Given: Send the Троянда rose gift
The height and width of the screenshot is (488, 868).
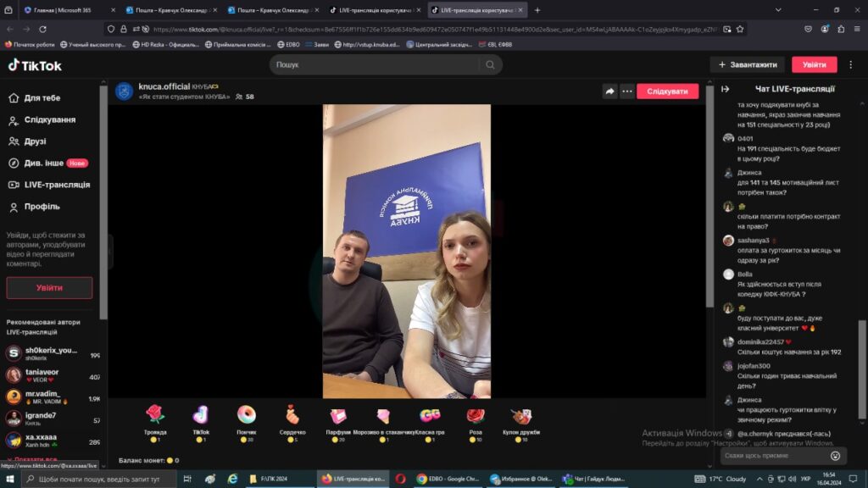Looking at the screenshot, I should coord(155,424).
